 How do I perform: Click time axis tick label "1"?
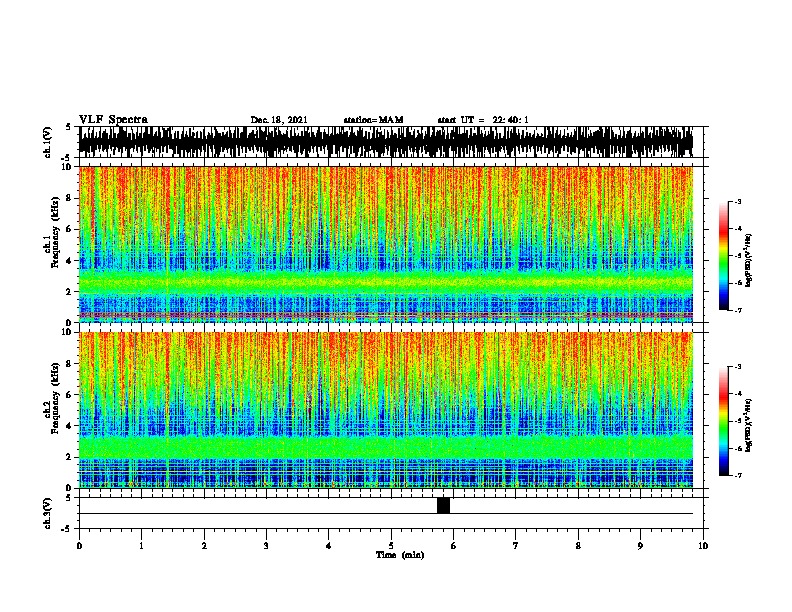pyautogui.click(x=141, y=546)
